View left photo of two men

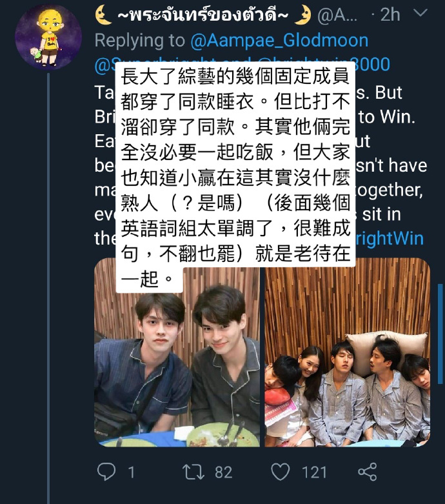[177, 352]
